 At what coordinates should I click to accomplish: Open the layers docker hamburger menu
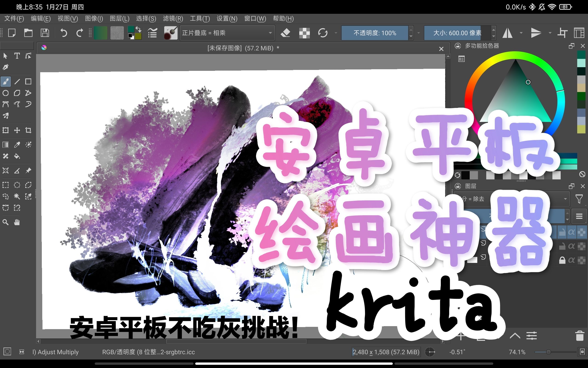pyautogui.click(x=579, y=216)
